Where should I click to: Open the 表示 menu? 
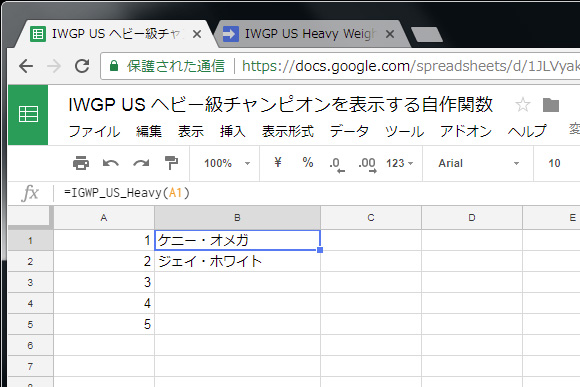pyautogui.click(x=191, y=131)
